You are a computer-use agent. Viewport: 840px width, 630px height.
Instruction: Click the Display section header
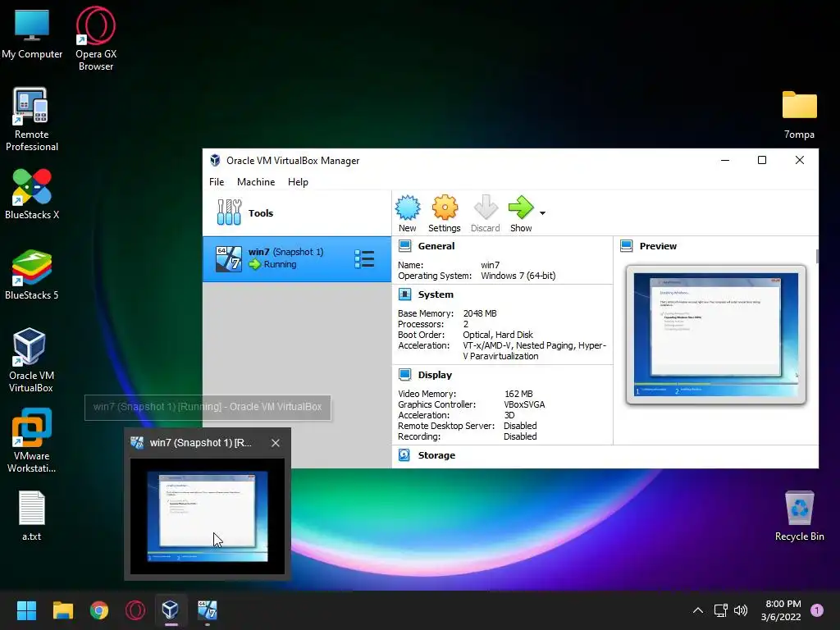[x=435, y=374]
